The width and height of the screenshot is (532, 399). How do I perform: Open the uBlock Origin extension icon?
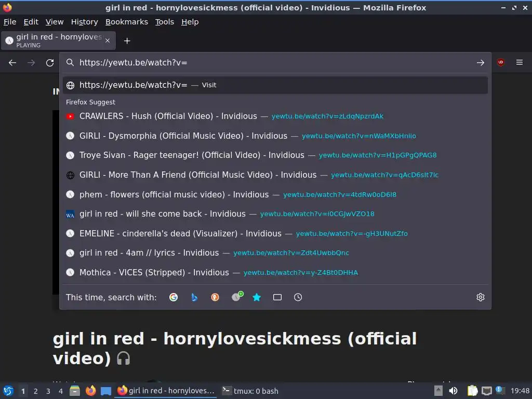click(x=500, y=62)
